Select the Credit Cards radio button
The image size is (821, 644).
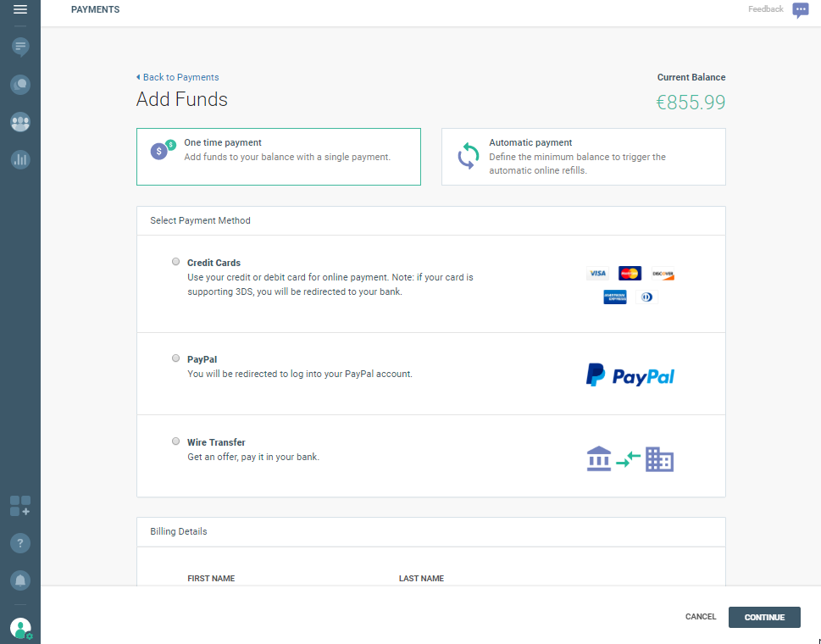point(175,262)
